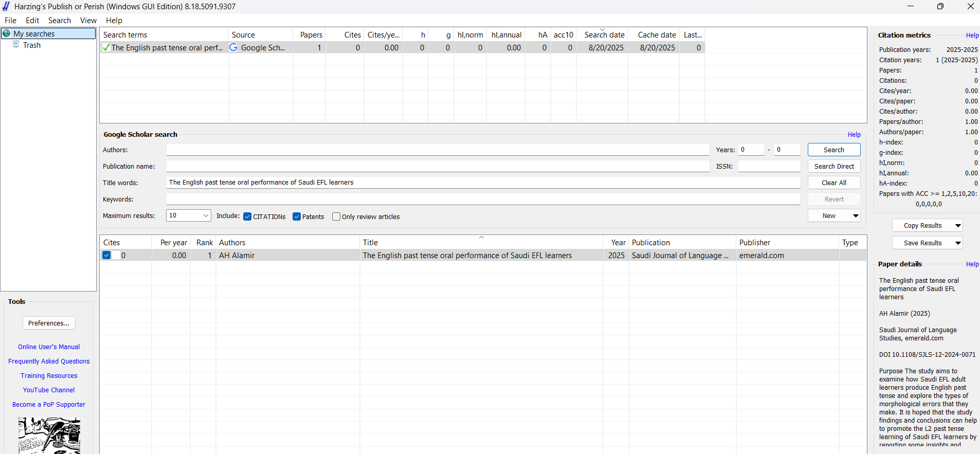Open the Copy Results dropdown arrow
The width and height of the screenshot is (980, 454).
[x=958, y=226]
